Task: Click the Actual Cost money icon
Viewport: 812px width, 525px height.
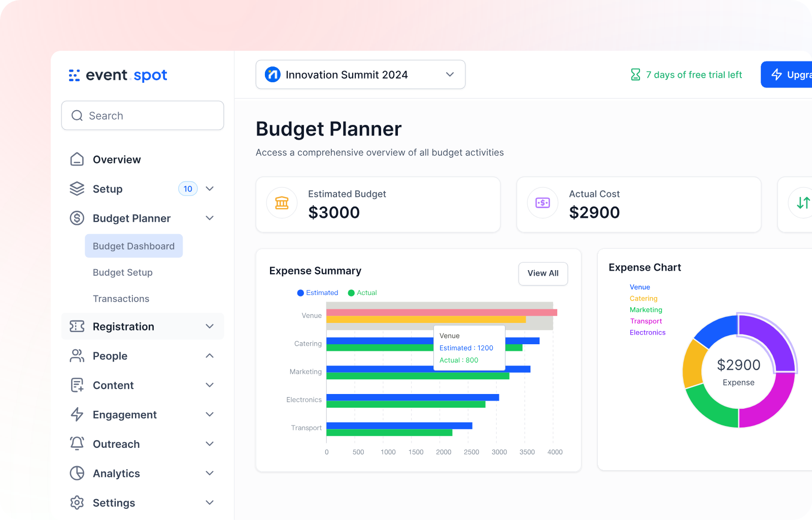Action: point(543,203)
